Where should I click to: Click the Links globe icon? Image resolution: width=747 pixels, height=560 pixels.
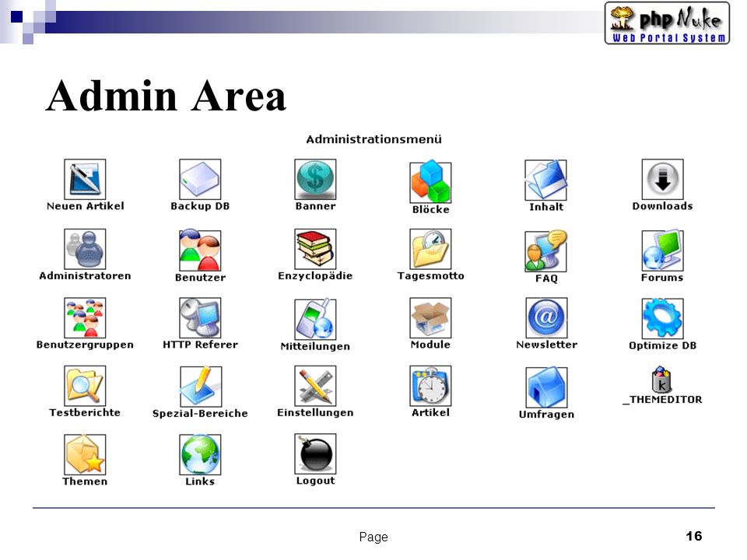tap(200, 455)
